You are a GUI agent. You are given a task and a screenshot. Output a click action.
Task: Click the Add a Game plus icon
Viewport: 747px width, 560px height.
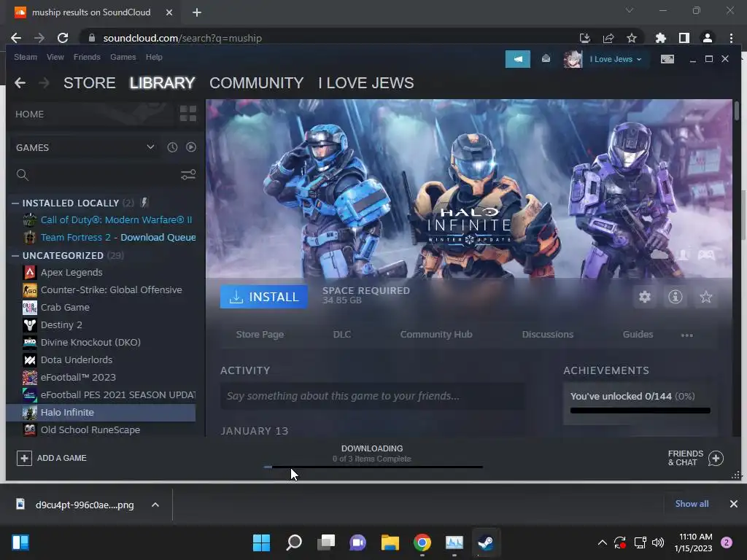(24, 458)
